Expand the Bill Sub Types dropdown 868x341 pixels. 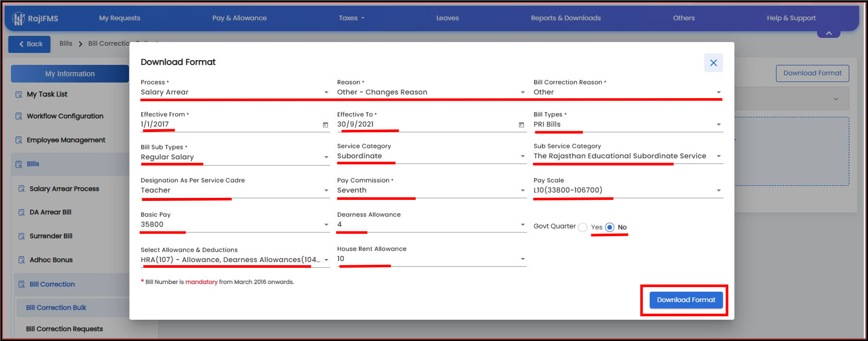[235, 157]
